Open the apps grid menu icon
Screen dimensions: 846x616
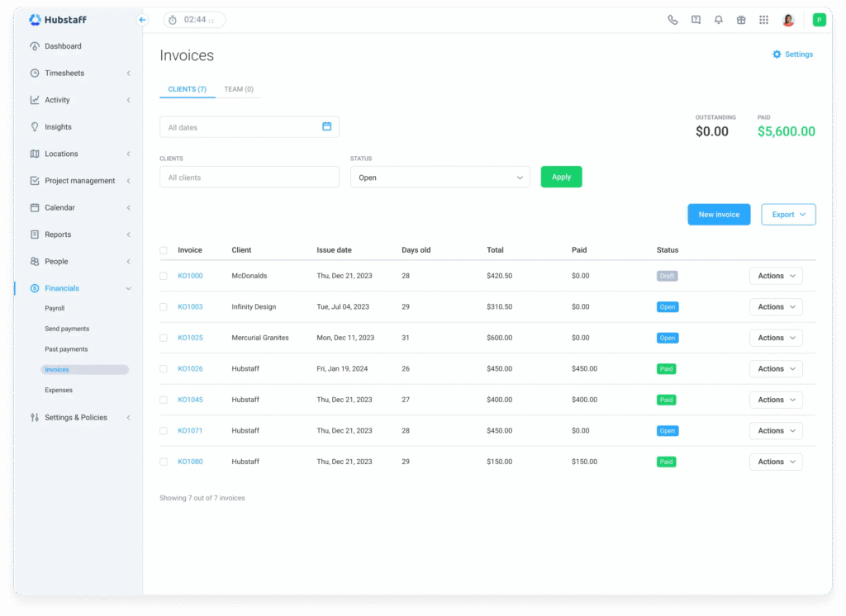pyautogui.click(x=763, y=20)
